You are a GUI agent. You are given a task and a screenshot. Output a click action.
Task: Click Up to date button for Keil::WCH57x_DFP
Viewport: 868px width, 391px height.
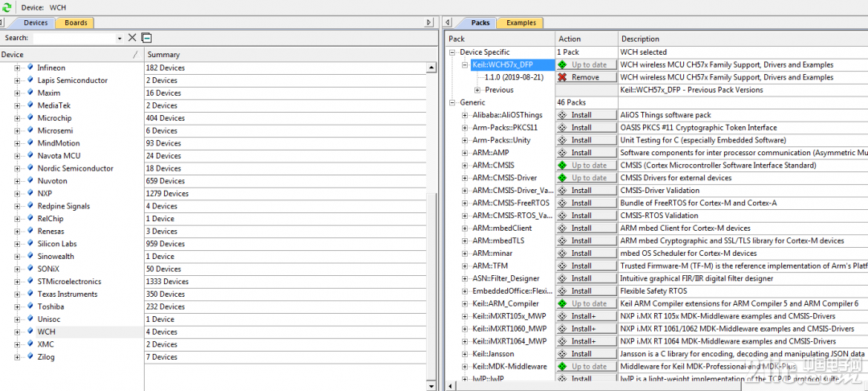(x=587, y=65)
